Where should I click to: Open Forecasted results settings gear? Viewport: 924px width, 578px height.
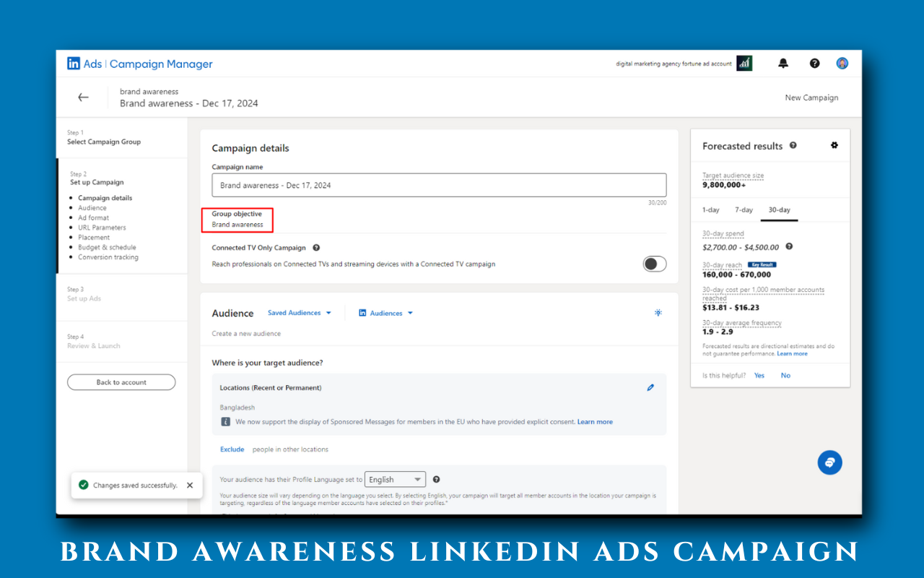[834, 145]
